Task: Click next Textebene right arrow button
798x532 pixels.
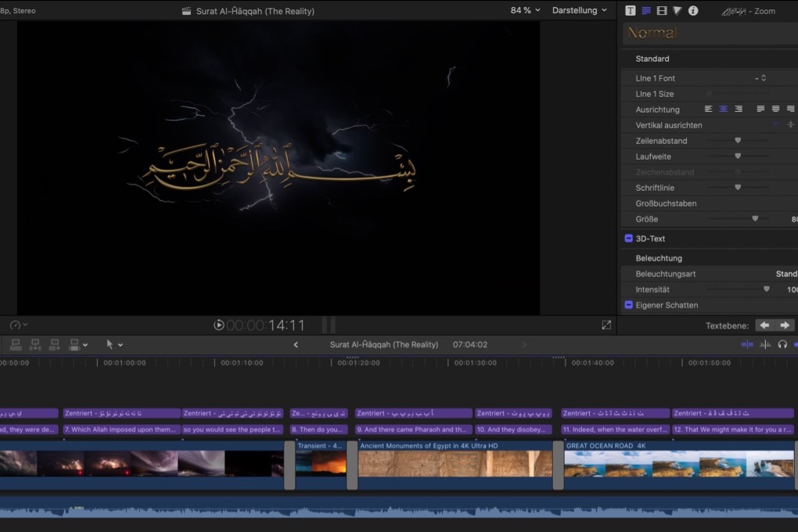Action: (785, 325)
